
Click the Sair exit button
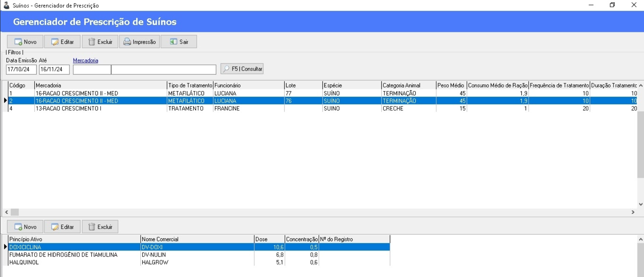pos(179,42)
